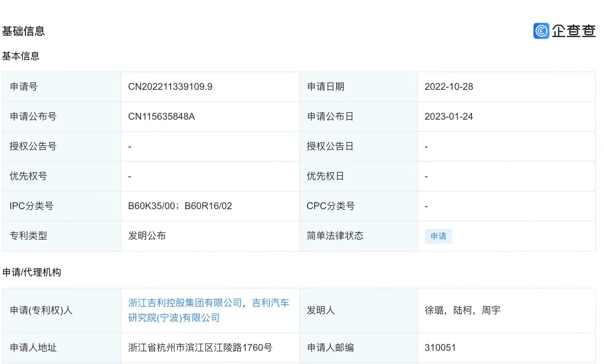Click the 申请人地址 label cell

click(x=62, y=348)
